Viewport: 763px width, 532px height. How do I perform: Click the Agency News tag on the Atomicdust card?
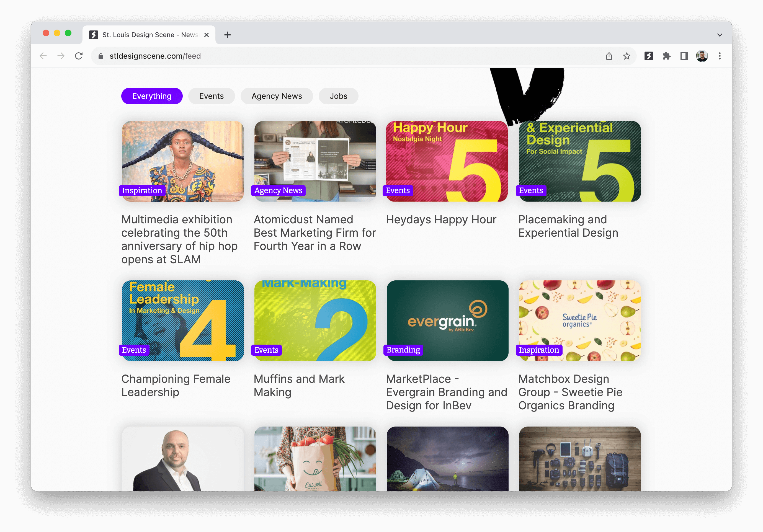(278, 190)
